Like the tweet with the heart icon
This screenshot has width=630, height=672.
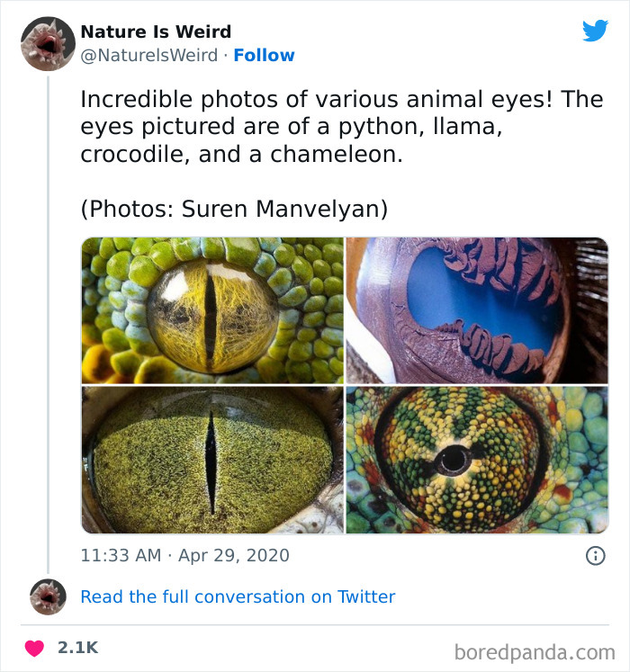34,648
